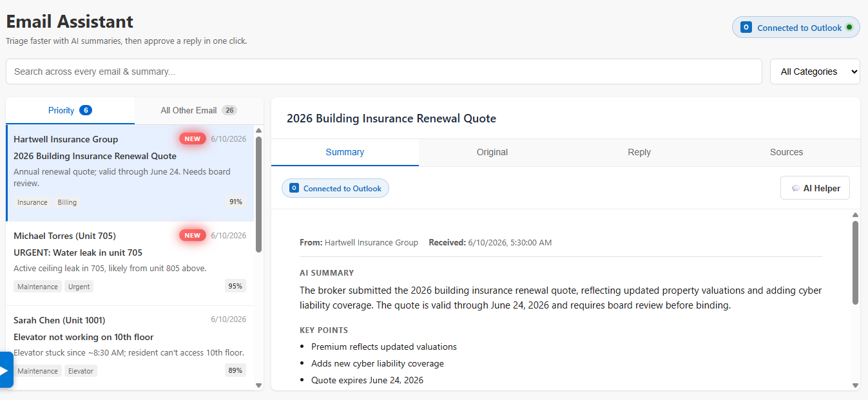Screen dimensions: 868x400
Task: Open the Reply tab
Action: point(639,152)
